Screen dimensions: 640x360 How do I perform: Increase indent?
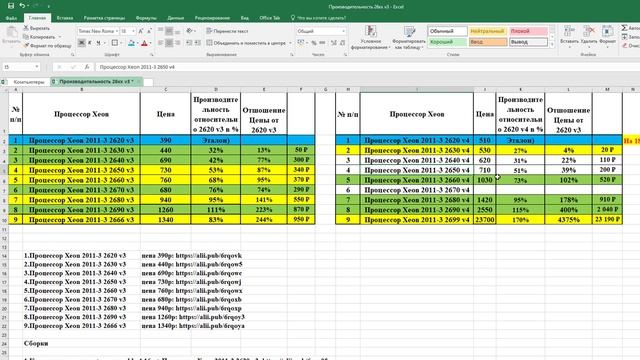click(x=198, y=43)
